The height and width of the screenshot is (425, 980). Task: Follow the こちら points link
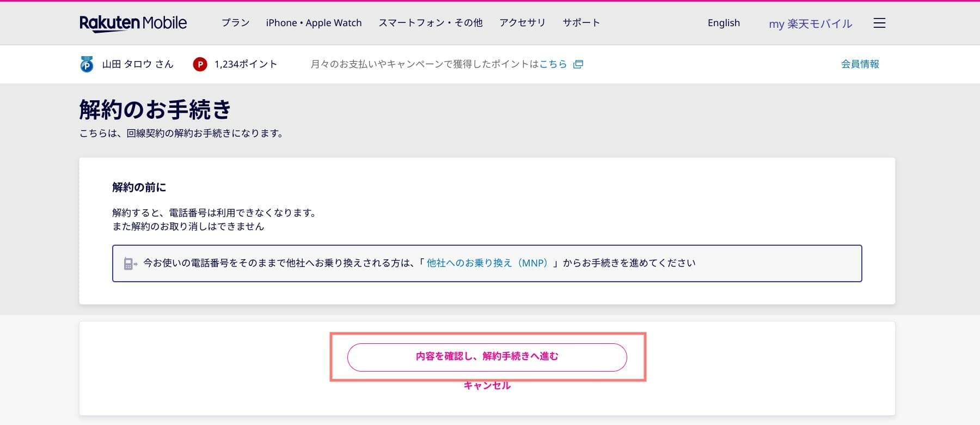point(553,64)
